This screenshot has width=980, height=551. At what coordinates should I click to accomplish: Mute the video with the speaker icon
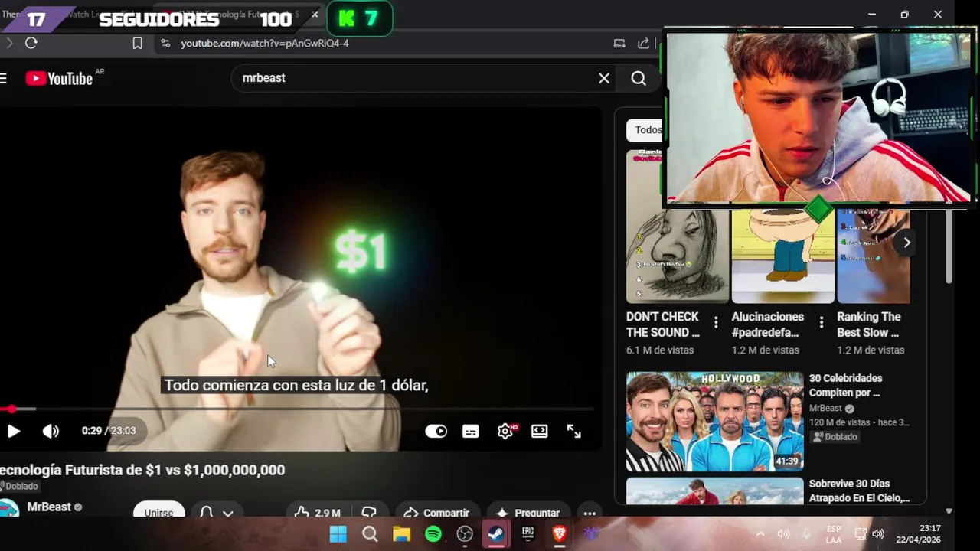[x=51, y=431]
